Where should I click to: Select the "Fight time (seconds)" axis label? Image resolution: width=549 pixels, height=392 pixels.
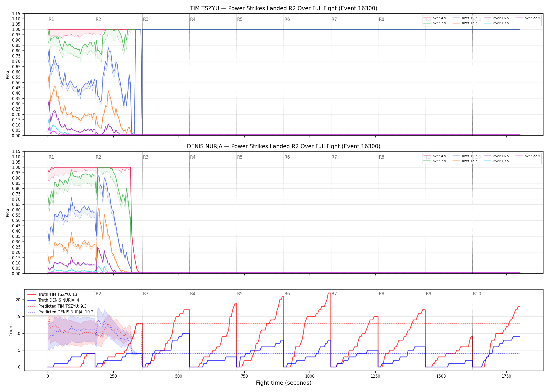tap(284, 383)
